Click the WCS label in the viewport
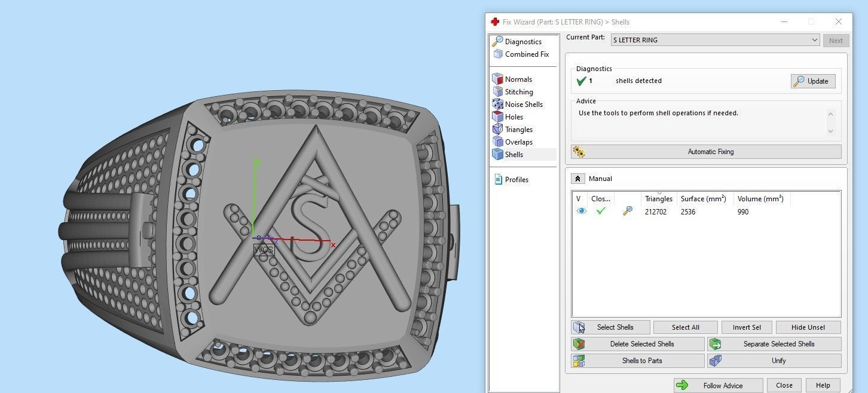Image resolution: width=868 pixels, height=393 pixels. point(264,250)
